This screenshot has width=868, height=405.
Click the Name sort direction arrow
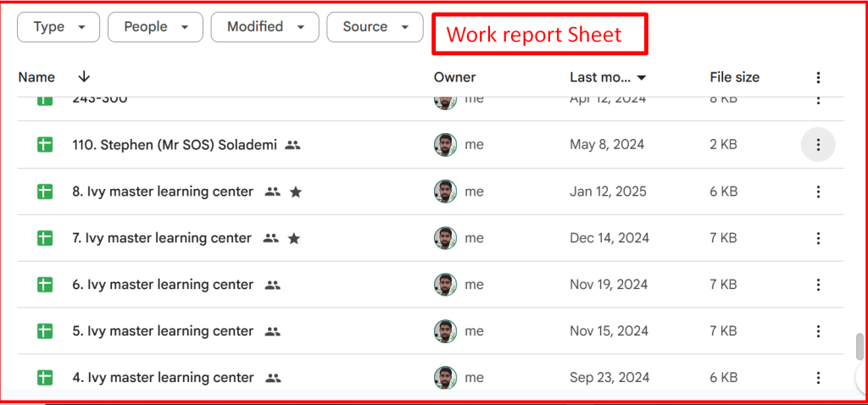click(x=83, y=77)
